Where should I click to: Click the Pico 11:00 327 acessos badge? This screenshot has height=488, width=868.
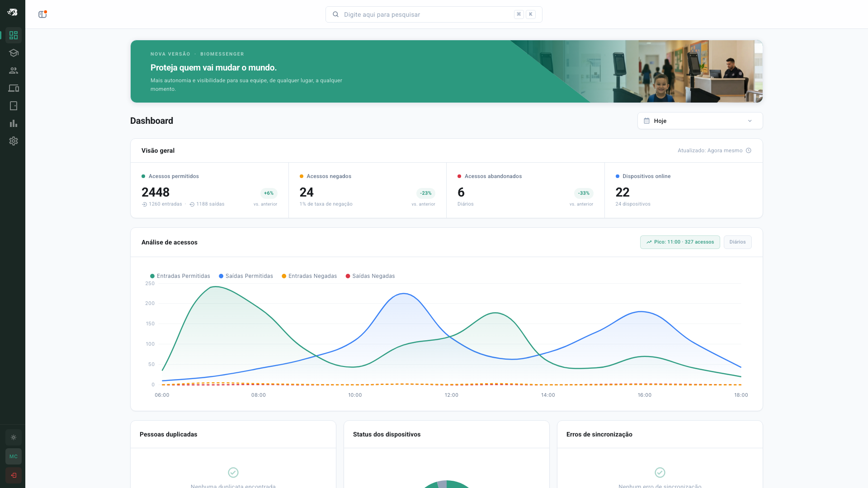(x=680, y=242)
